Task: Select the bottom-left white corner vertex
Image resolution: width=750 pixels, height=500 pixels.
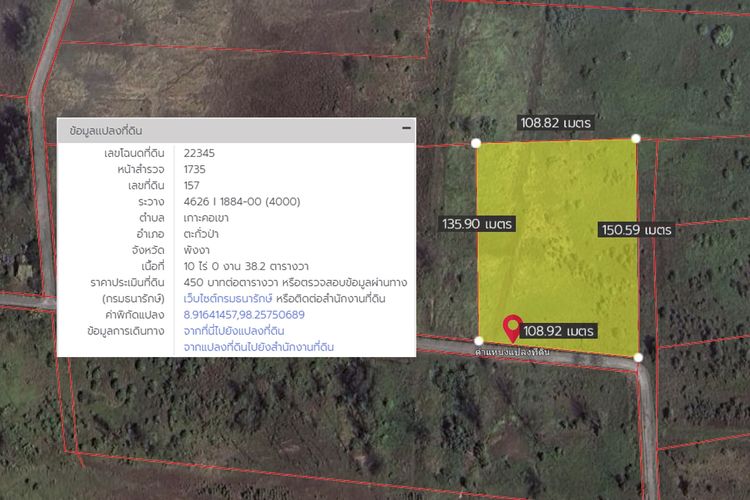Action: click(x=478, y=341)
